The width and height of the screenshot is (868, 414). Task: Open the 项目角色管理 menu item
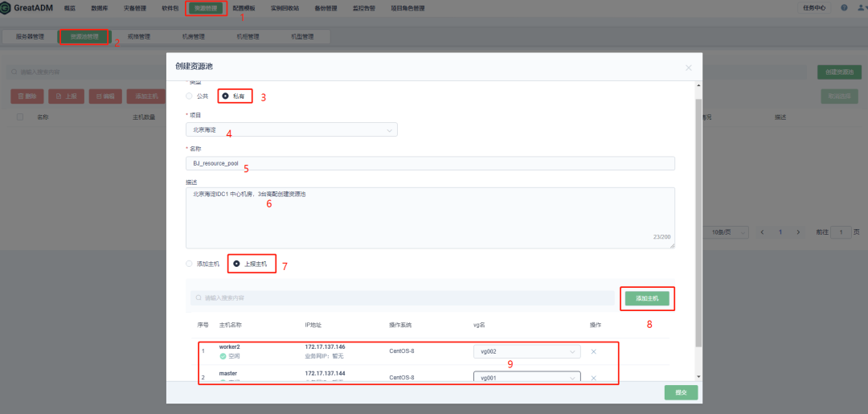tap(408, 8)
